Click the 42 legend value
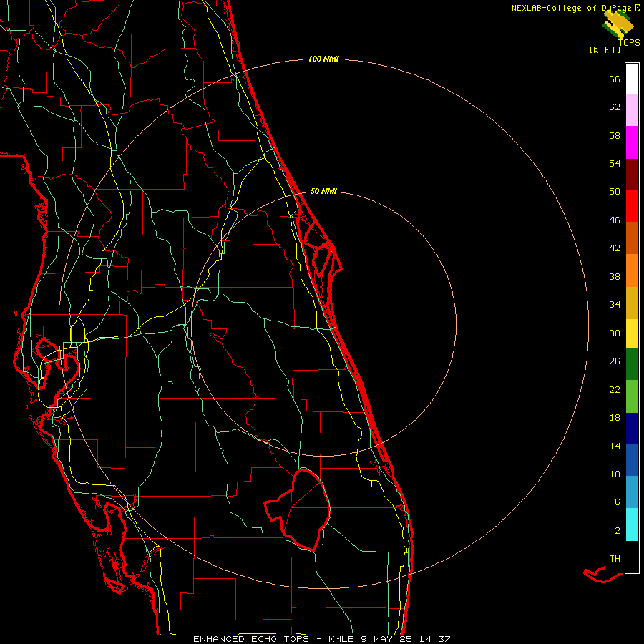 tap(615, 248)
